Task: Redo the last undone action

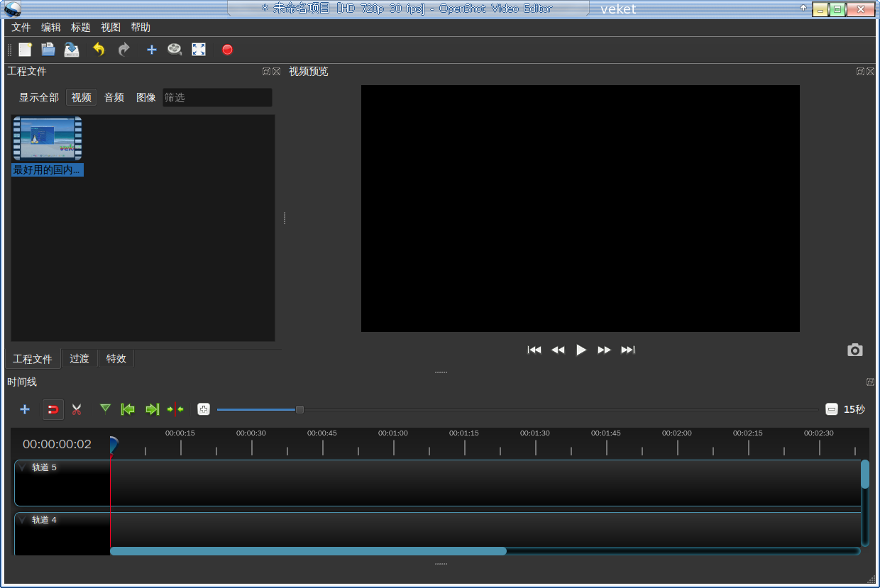Action: click(123, 50)
